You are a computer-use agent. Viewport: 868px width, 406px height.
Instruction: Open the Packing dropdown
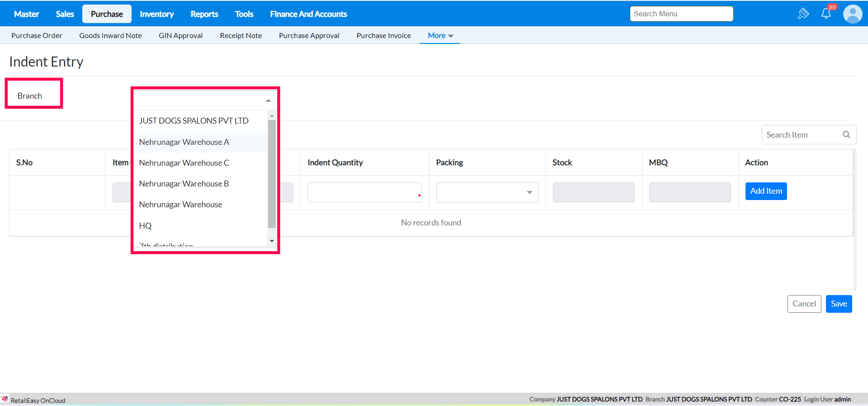[487, 192]
